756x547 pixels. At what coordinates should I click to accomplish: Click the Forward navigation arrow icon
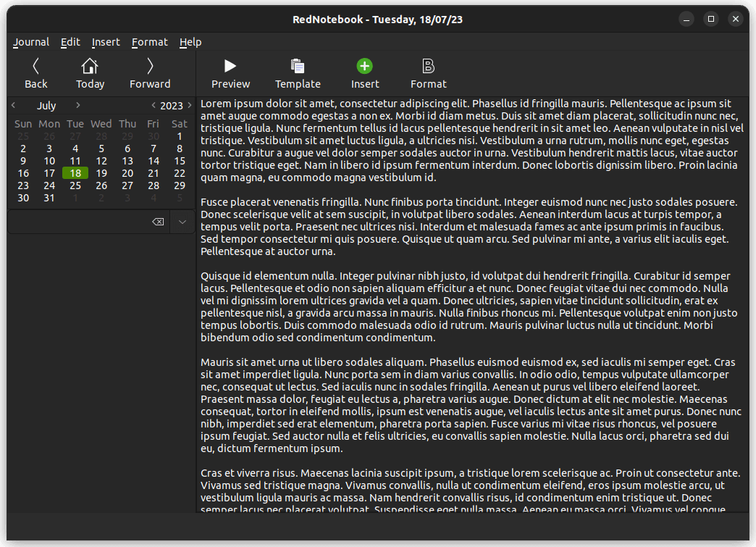149,65
